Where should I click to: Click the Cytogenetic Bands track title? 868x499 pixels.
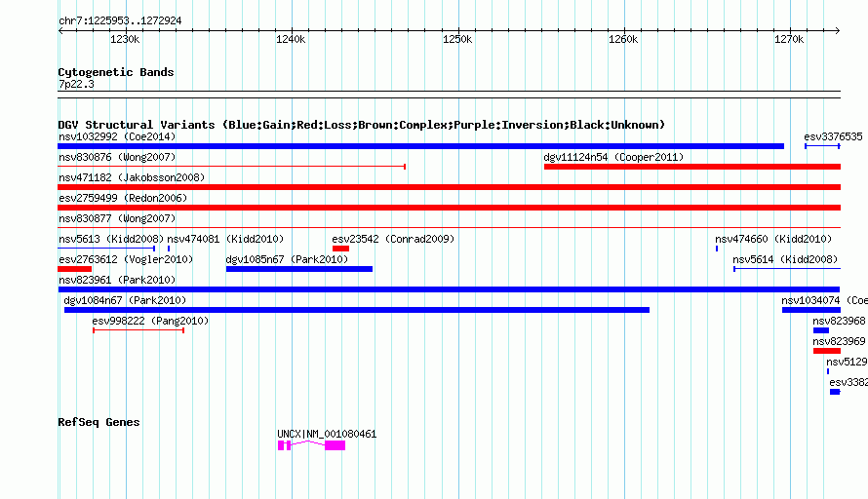click(x=116, y=72)
